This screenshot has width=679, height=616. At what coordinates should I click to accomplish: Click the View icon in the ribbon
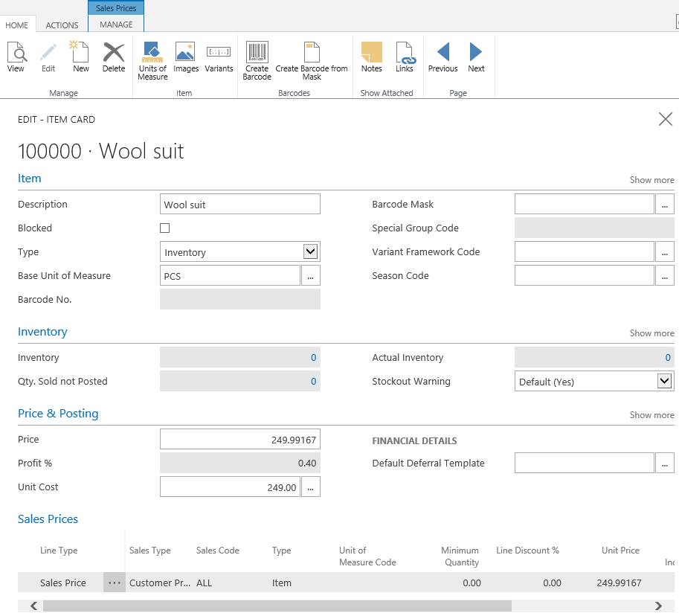16,57
